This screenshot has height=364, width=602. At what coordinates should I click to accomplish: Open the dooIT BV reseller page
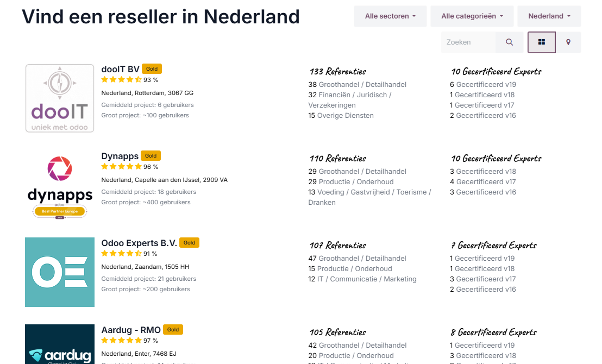point(120,69)
